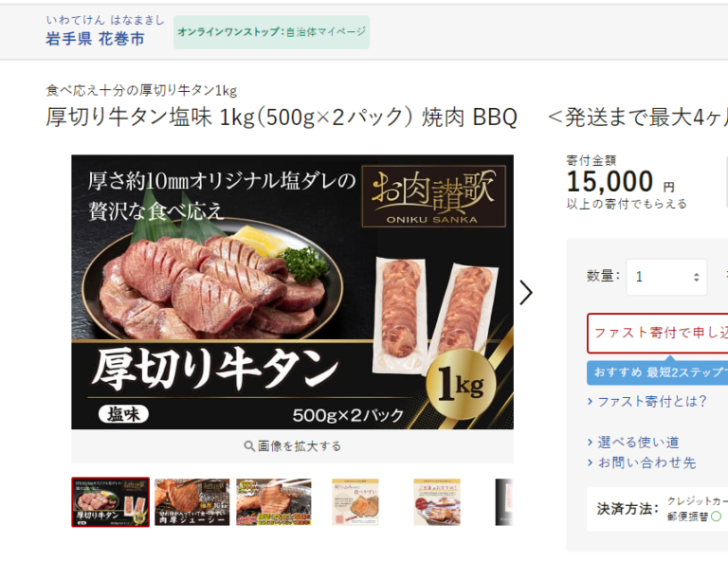View the fourth beige info thumbnail
The height and width of the screenshot is (580, 728).
[x=355, y=502]
